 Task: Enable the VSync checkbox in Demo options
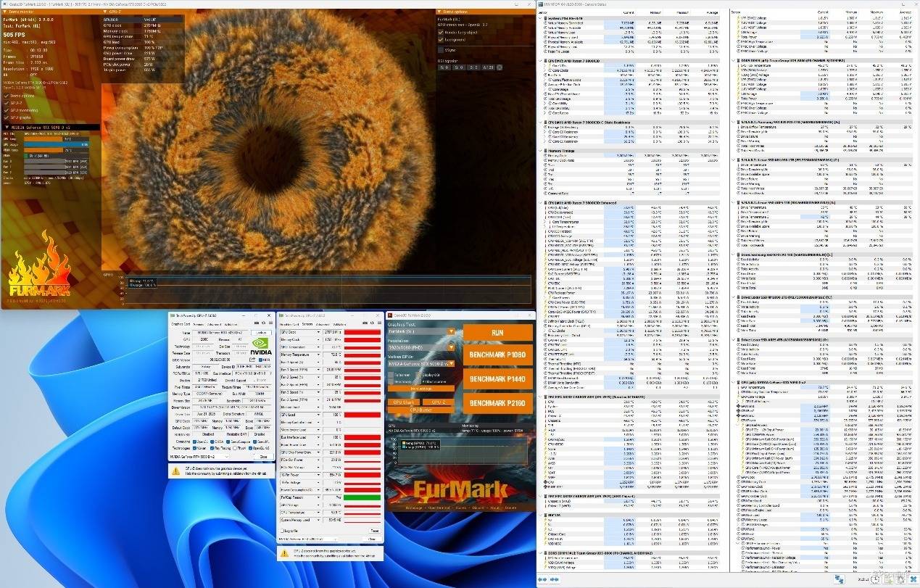pyautogui.click(x=439, y=50)
